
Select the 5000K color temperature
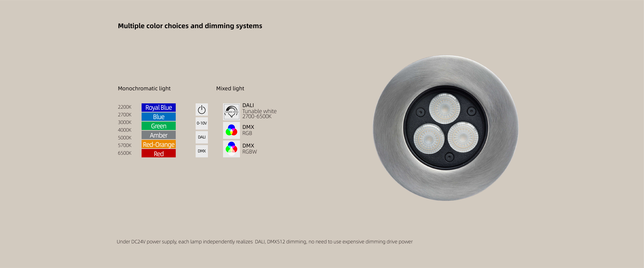point(124,138)
